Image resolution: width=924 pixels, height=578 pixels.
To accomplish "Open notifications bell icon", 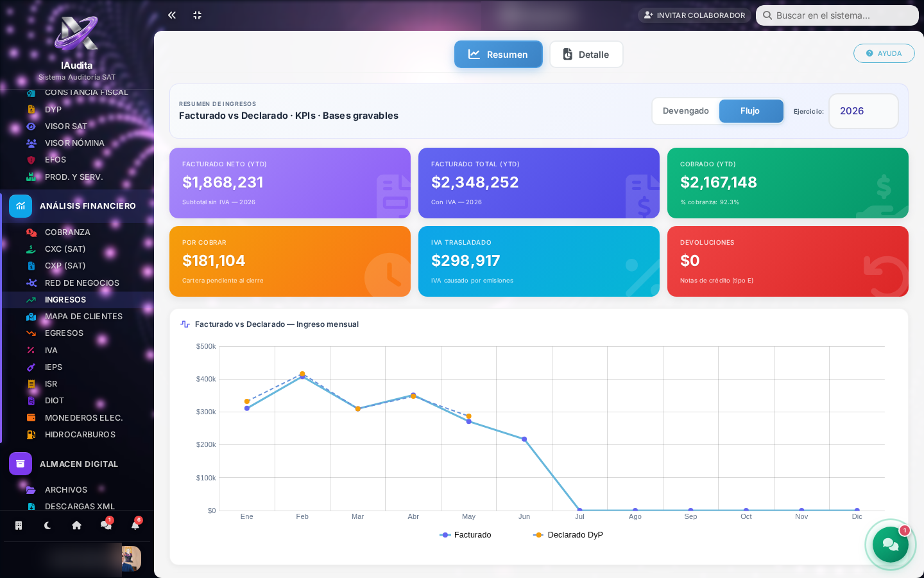I will point(135,525).
